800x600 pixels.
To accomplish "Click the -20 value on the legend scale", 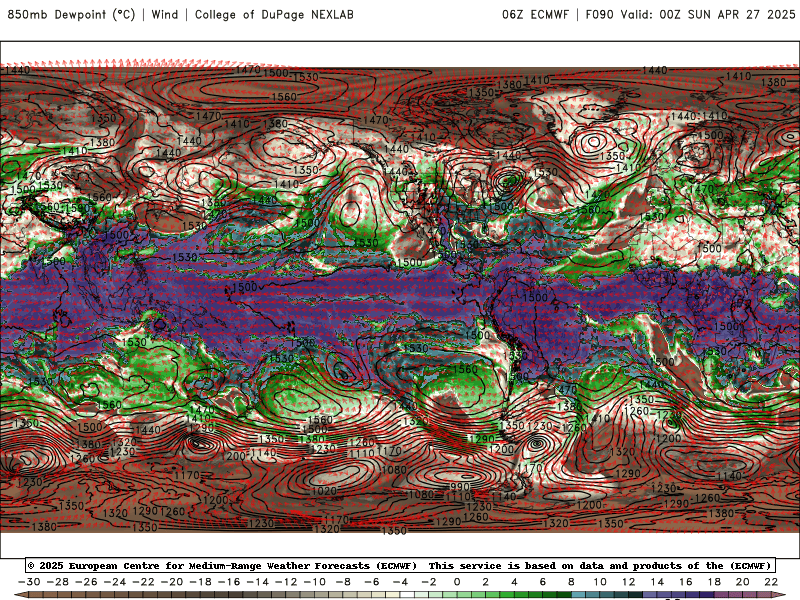I will click(x=172, y=582).
